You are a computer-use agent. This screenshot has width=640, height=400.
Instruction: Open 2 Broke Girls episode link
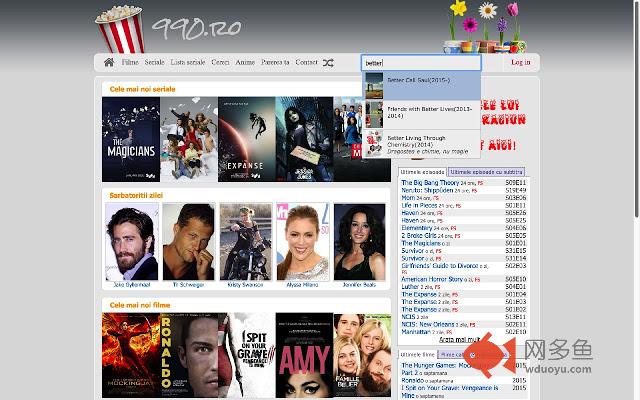(x=419, y=236)
